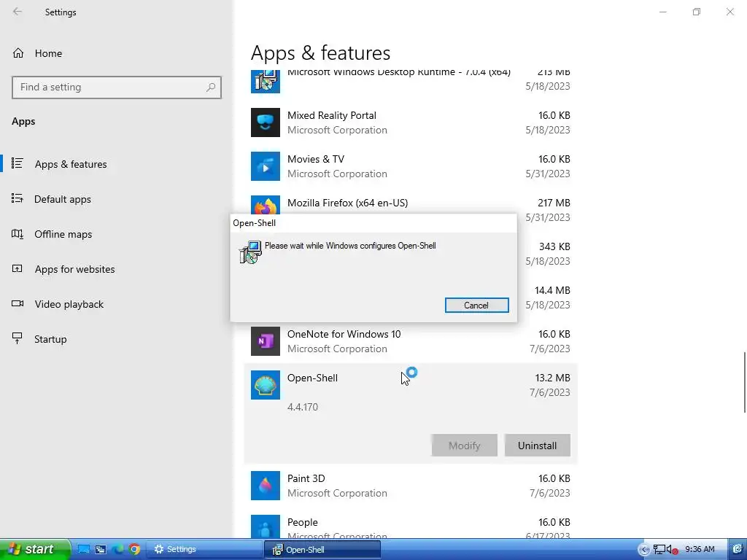Viewport: 747px width, 560px height.
Task: Cancel the Open-Shell configuration dialog
Action: tap(476, 306)
